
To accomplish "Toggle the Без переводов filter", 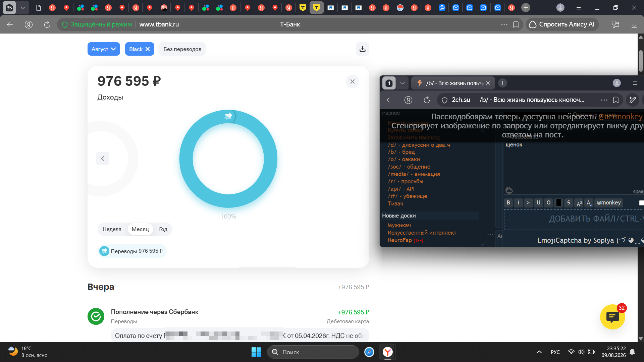I will [x=182, y=49].
